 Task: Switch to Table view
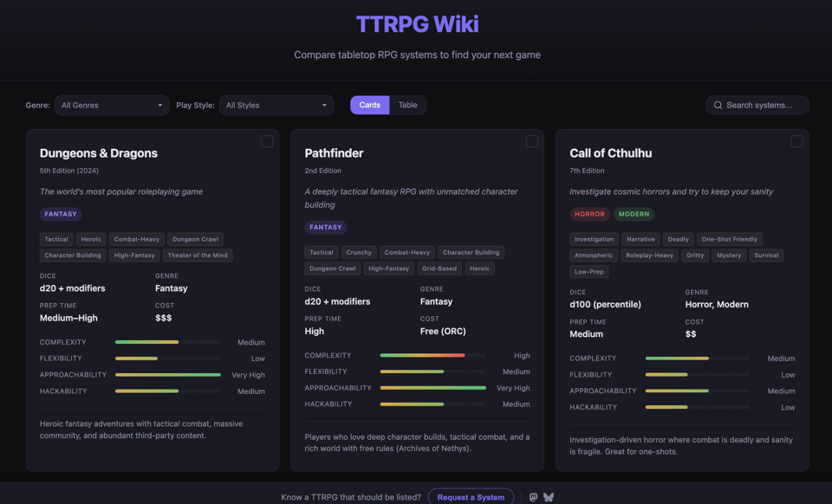408,104
